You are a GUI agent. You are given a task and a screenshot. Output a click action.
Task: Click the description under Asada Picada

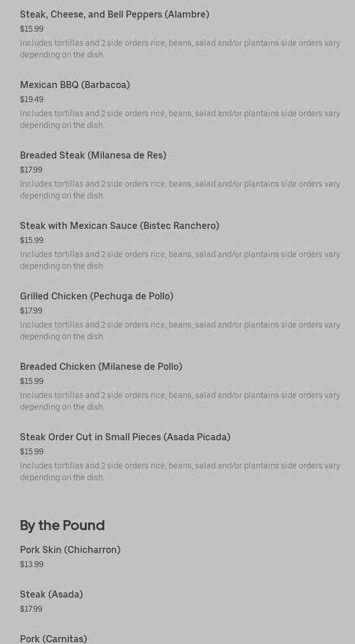tap(180, 471)
